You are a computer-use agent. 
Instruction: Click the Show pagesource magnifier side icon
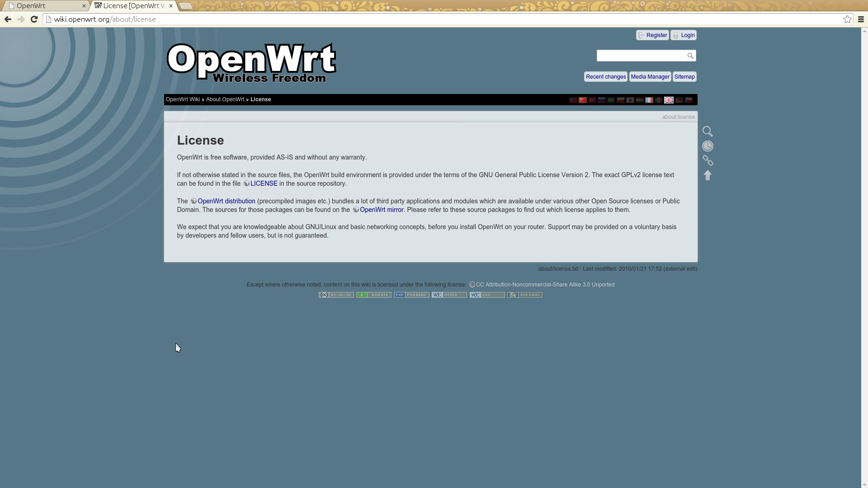(708, 131)
